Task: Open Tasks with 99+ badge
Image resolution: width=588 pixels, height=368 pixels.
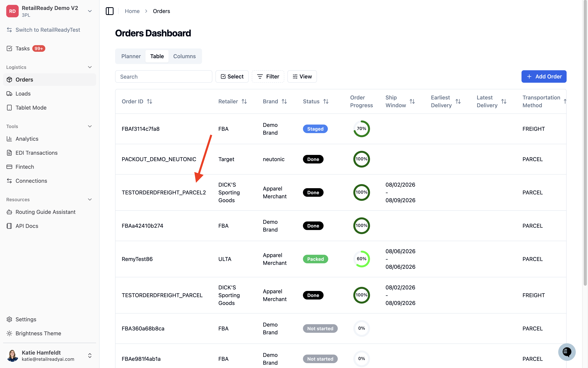Action: click(x=49, y=48)
